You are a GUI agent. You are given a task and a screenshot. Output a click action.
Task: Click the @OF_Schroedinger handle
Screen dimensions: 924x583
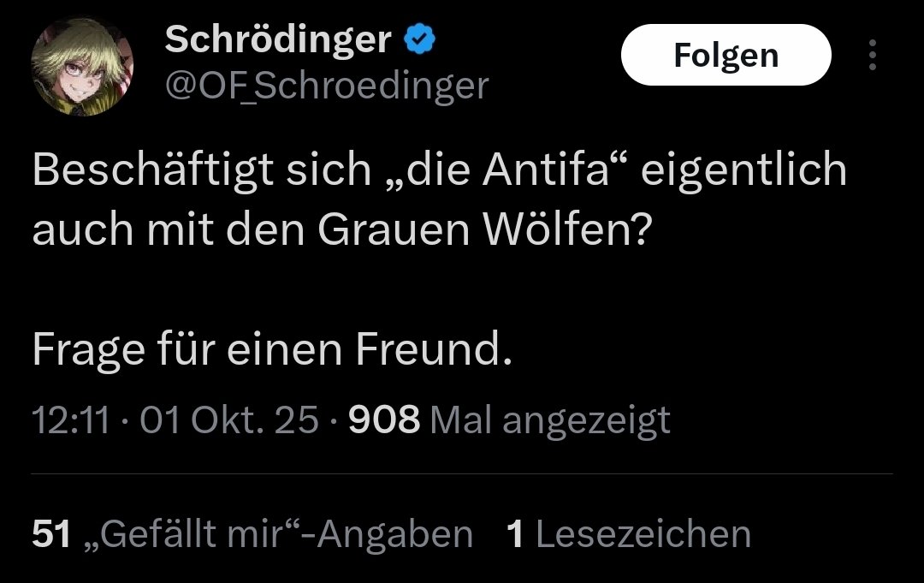[326, 85]
